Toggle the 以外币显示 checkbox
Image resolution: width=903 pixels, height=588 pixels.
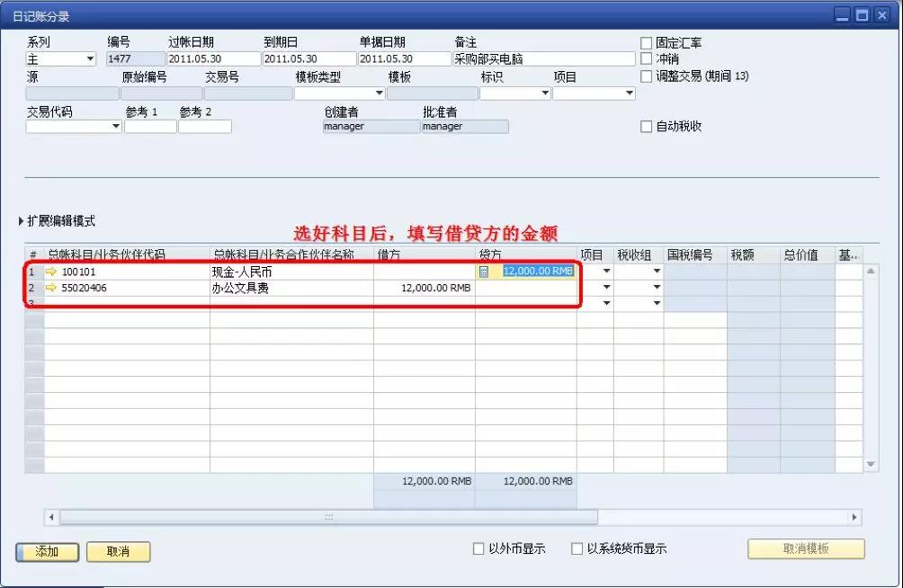pos(478,548)
